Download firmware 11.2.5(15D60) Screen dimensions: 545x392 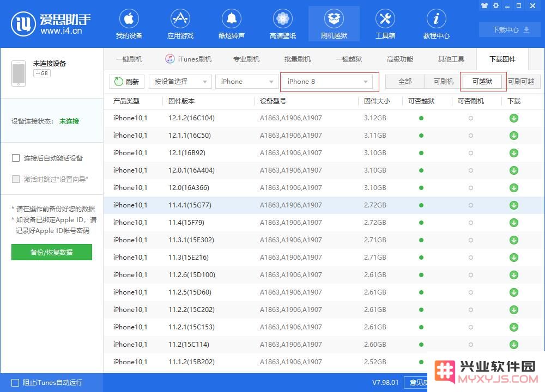[x=514, y=292]
